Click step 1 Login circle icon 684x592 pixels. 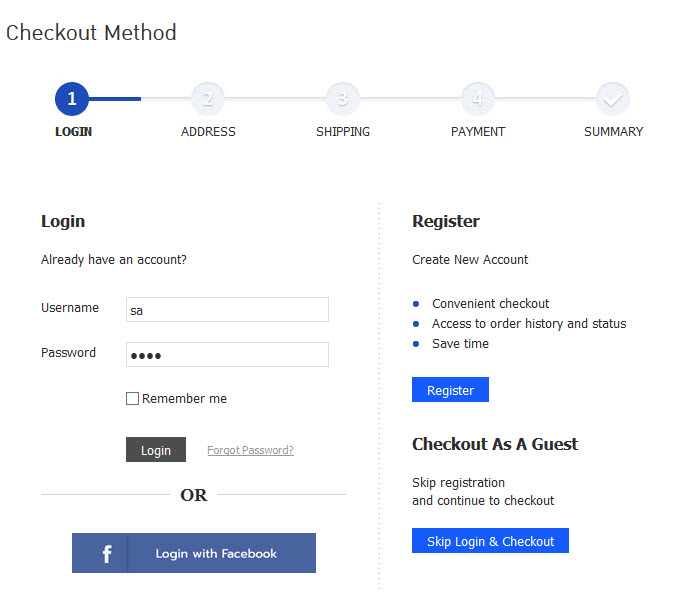pos(73,99)
